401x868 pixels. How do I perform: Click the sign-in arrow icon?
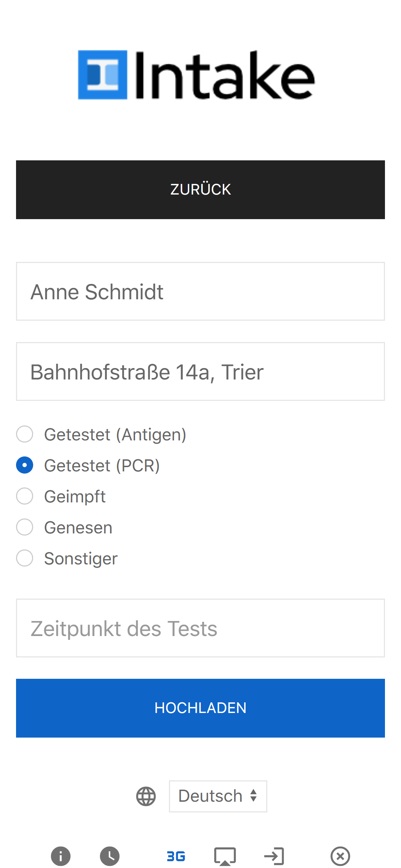tap(274, 856)
